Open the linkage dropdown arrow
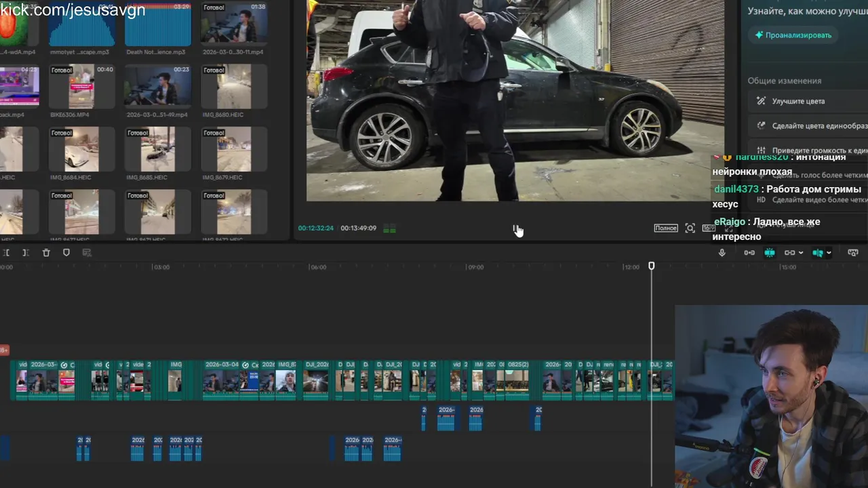 pyautogui.click(x=801, y=253)
